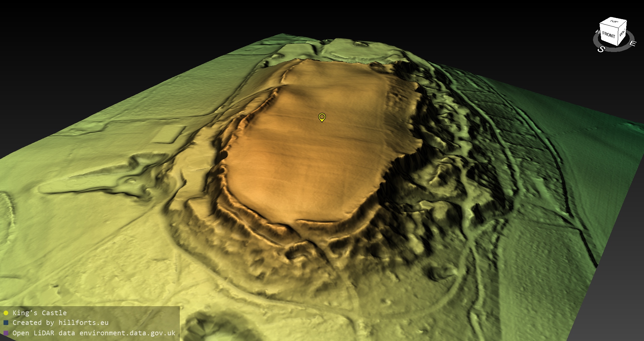Click the rectangular enclosure west of the hillfort

[x=169, y=134]
